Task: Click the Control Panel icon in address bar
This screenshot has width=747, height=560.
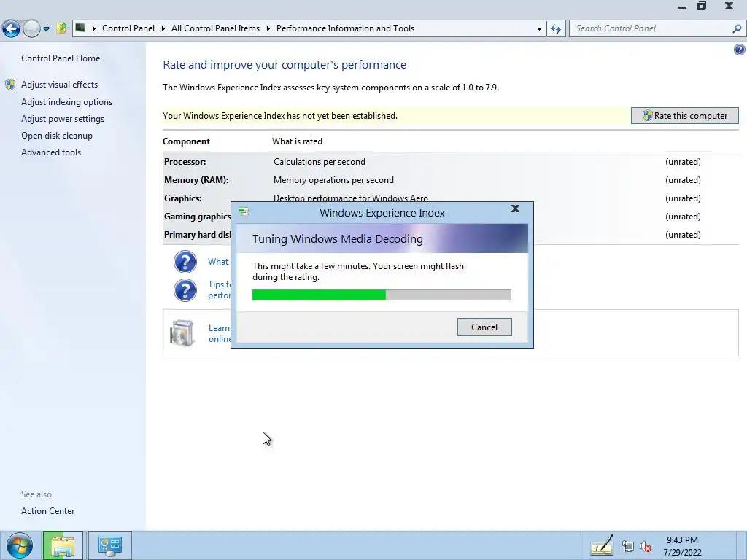Action: tap(80, 28)
